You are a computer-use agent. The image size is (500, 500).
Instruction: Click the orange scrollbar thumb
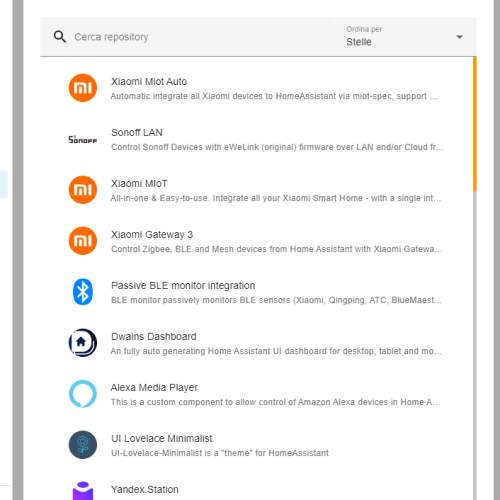tap(475, 124)
